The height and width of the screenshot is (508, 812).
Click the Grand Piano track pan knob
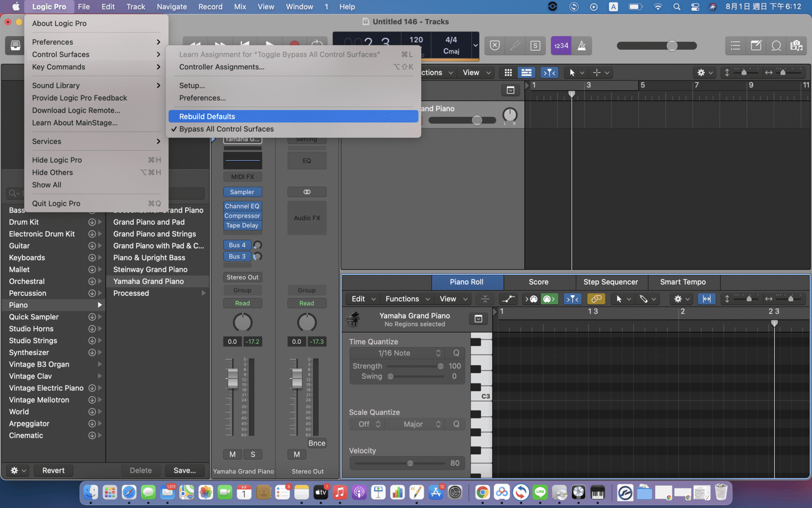click(510, 115)
